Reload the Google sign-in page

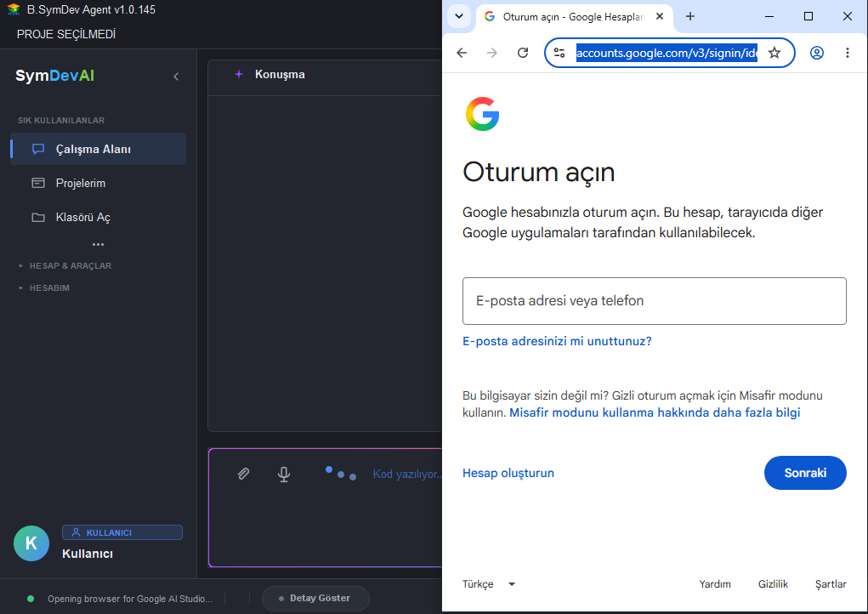pos(523,53)
